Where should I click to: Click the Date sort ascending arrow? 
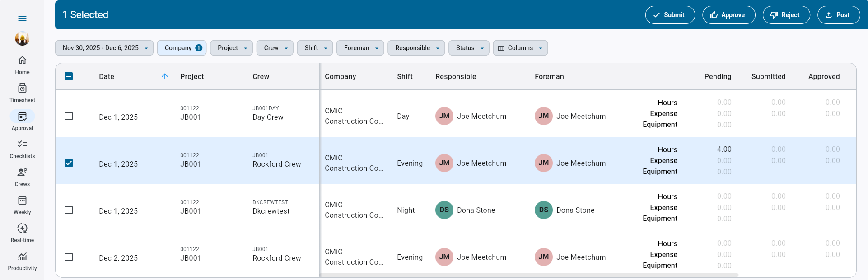(165, 76)
